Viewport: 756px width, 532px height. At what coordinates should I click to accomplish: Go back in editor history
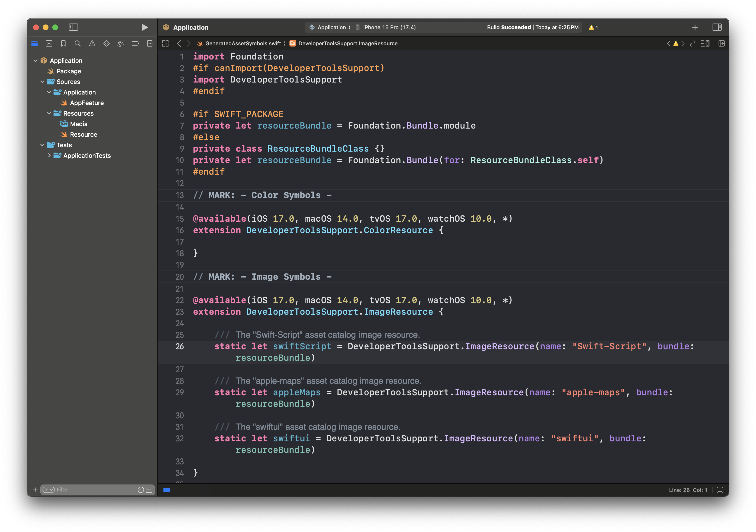[x=179, y=43]
